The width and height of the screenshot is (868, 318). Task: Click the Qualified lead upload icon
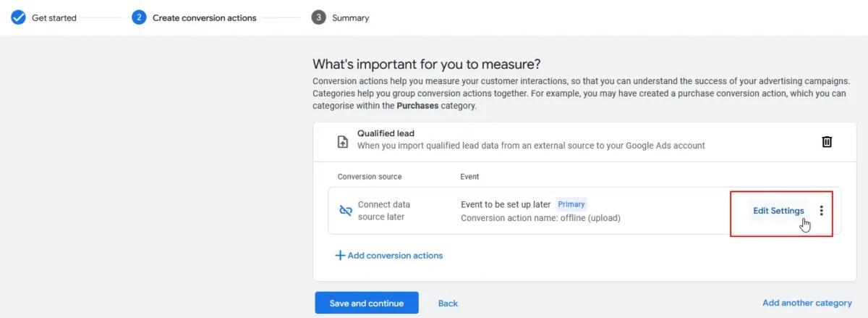click(x=344, y=142)
